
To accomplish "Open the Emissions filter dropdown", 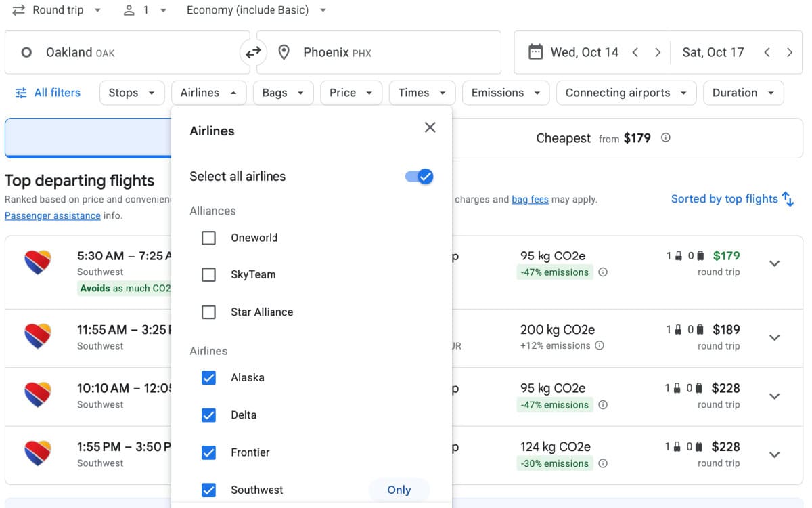I will click(x=505, y=93).
